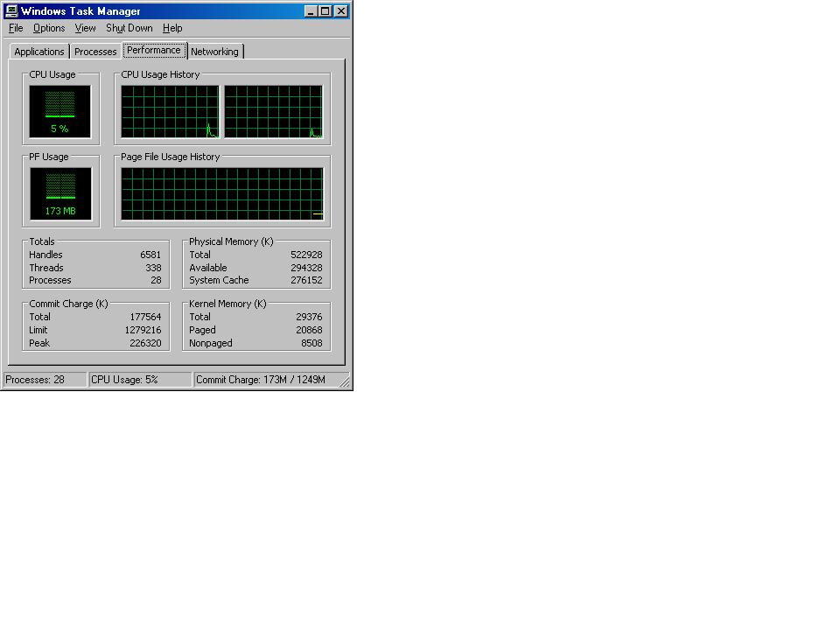Image resolution: width=840 pixels, height=630 pixels.
Task: Click Commit Charge Total value 177564
Action: click(x=145, y=317)
